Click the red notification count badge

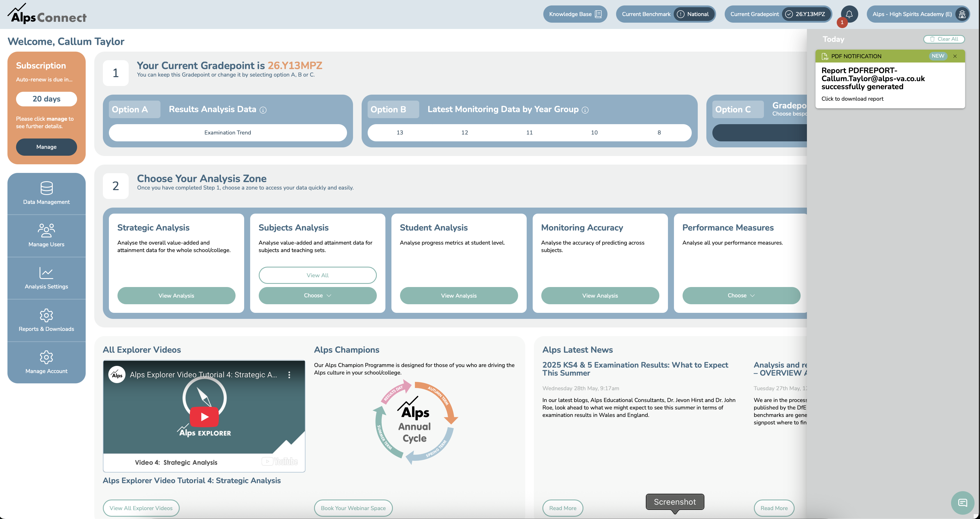(x=842, y=22)
